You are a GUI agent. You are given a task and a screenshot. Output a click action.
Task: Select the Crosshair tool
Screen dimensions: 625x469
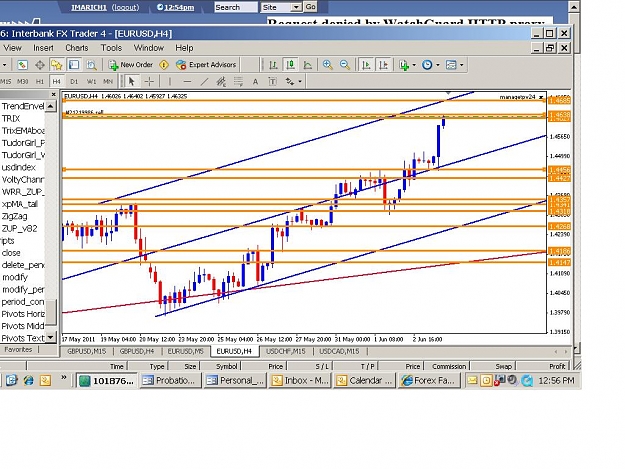(149, 82)
